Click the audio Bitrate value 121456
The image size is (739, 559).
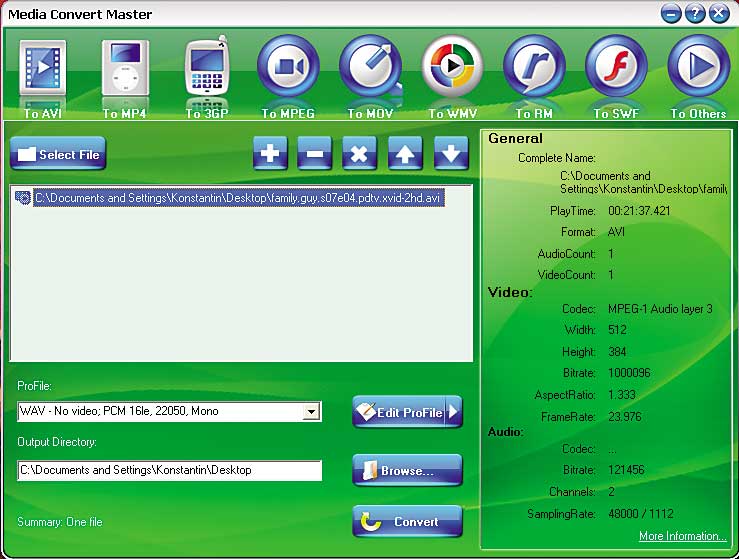click(626, 469)
